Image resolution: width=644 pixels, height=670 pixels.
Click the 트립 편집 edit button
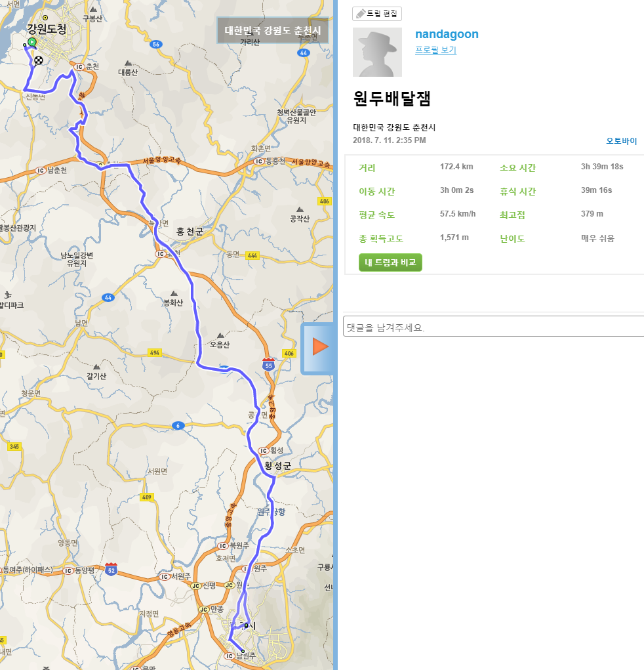pos(377,14)
